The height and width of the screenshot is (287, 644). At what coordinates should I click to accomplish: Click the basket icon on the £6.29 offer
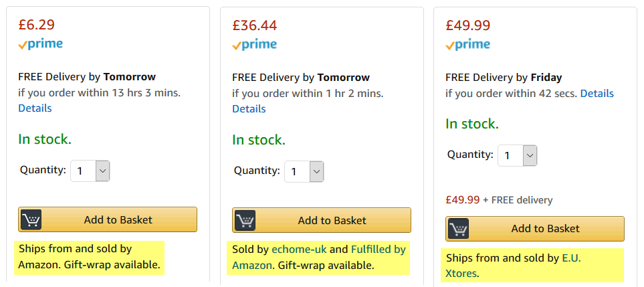pyautogui.click(x=31, y=219)
